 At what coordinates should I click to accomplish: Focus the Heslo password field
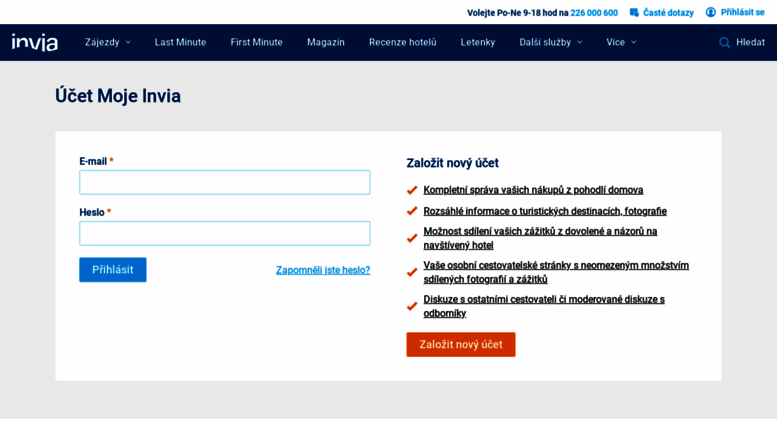(x=224, y=233)
